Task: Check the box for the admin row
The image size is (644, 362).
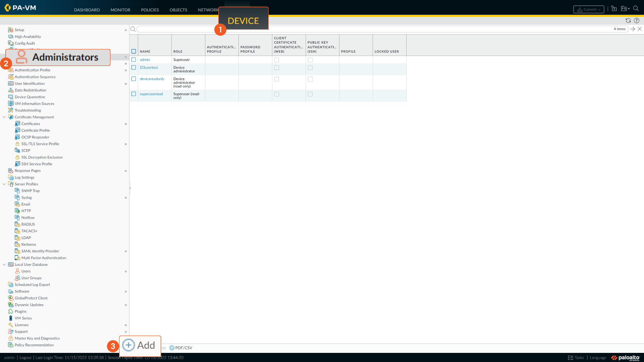Action: tap(134, 60)
